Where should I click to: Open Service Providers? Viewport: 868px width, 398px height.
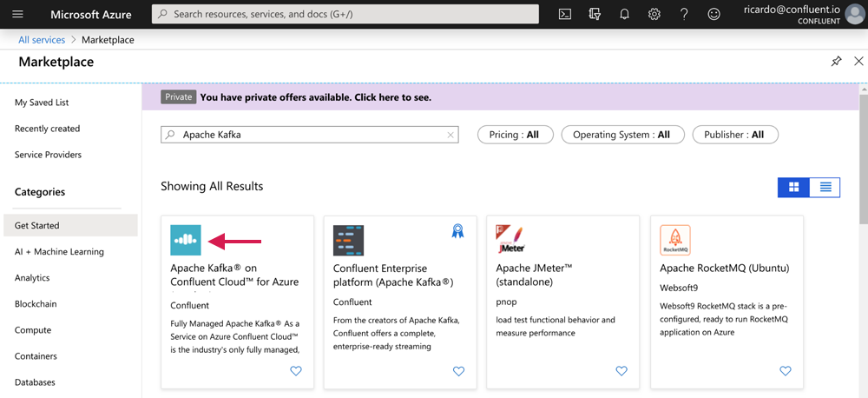point(48,155)
